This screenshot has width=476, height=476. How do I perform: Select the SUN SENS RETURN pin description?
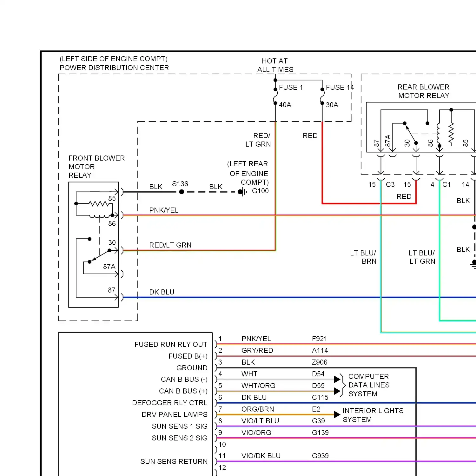[174, 461]
